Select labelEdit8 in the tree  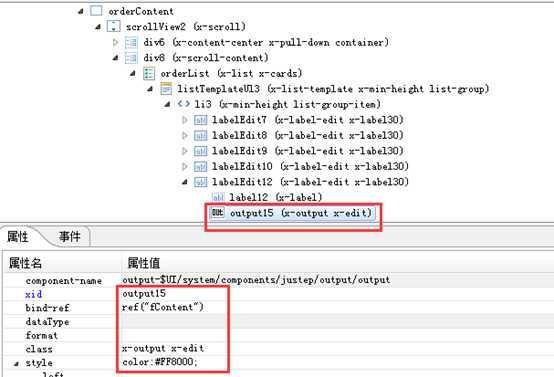point(308,136)
